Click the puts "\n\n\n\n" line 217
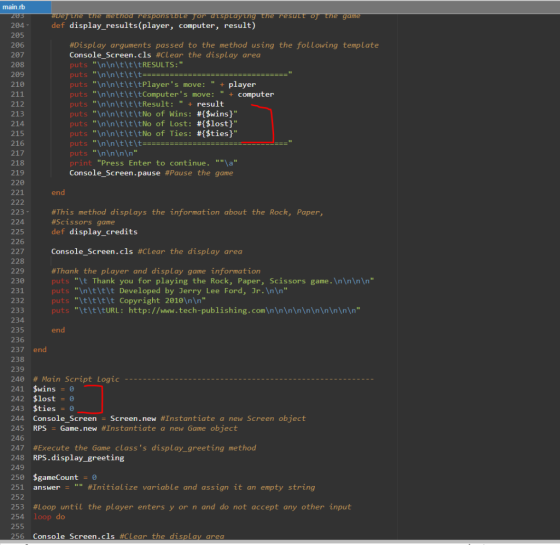 pos(103,153)
